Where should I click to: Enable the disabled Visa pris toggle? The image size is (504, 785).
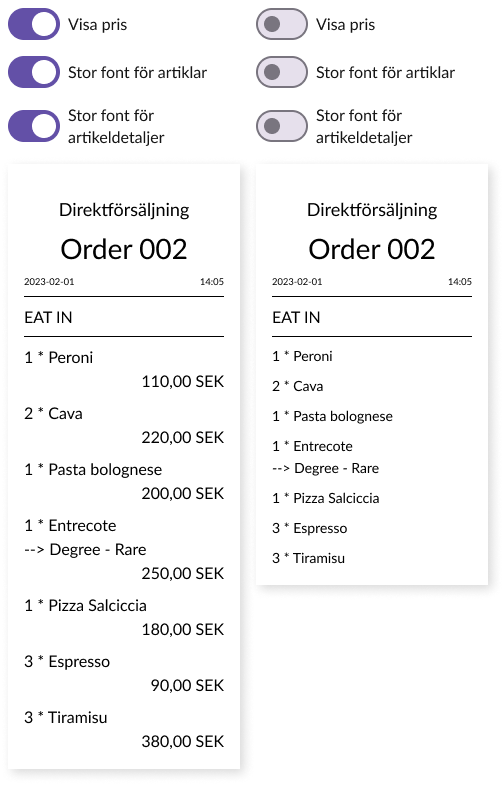tap(282, 24)
